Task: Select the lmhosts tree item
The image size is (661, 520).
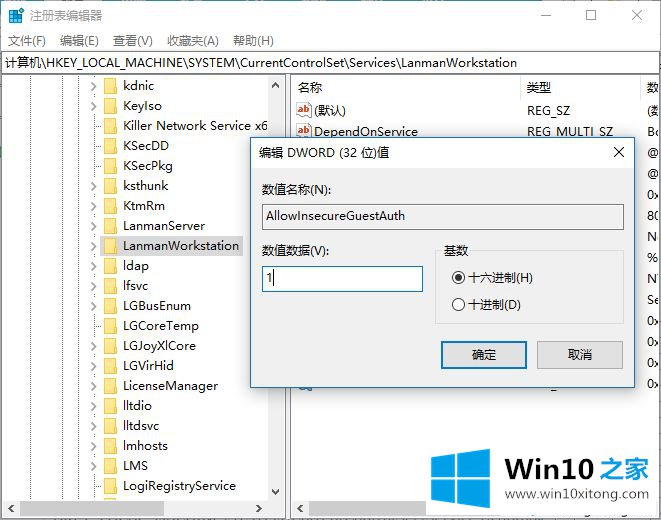Action: pos(145,446)
